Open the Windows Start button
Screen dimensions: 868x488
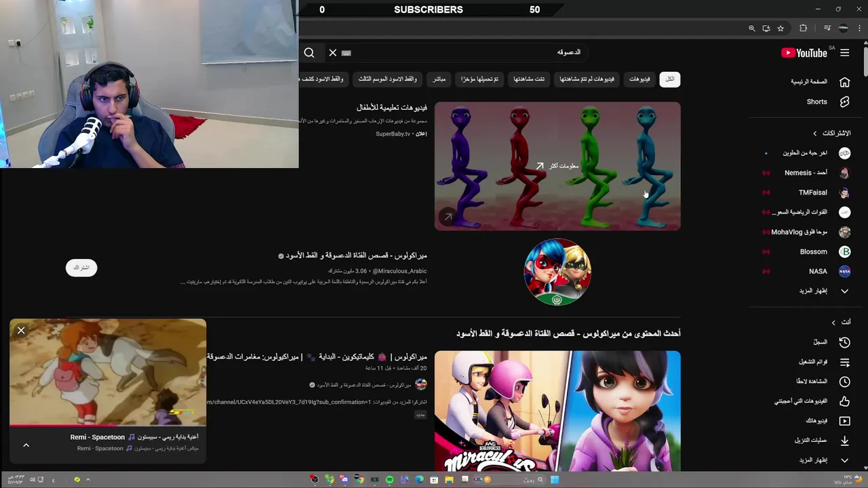coord(555,480)
